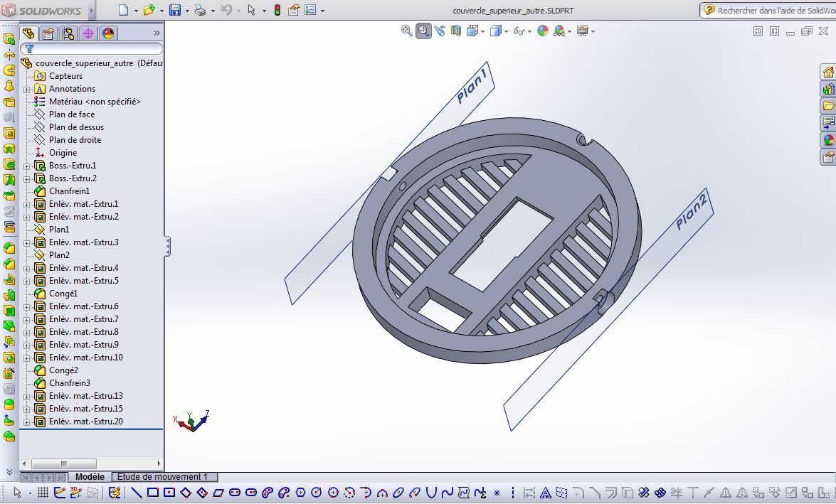Viewport: 836px width, 504px height.
Task: Open the PropertyManager tab icon
Action: 48,33
